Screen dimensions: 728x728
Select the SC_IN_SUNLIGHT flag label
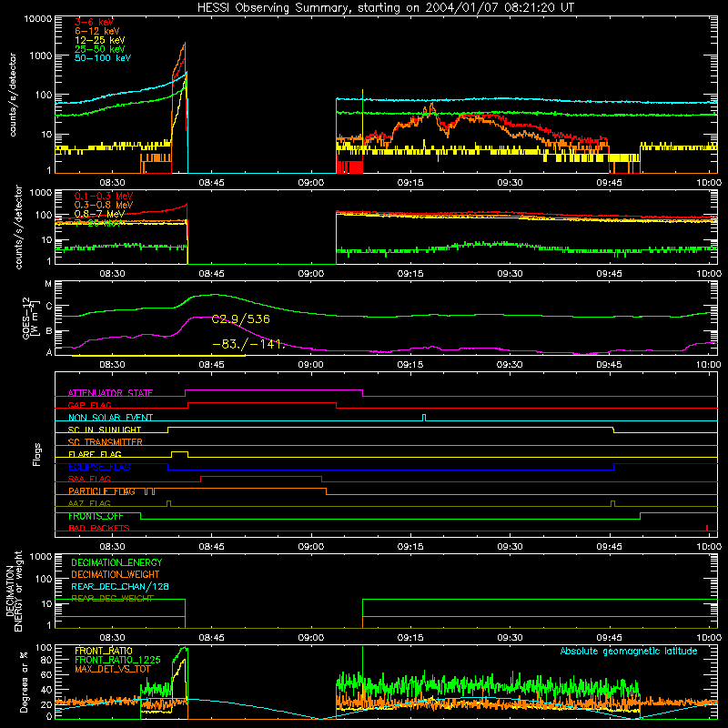click(x=105, y=430)
